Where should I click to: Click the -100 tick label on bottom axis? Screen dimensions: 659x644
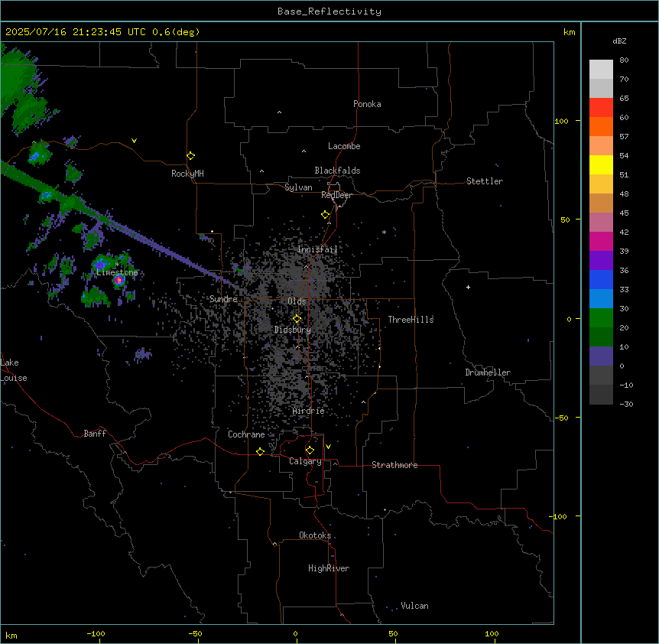click(96, 633)
